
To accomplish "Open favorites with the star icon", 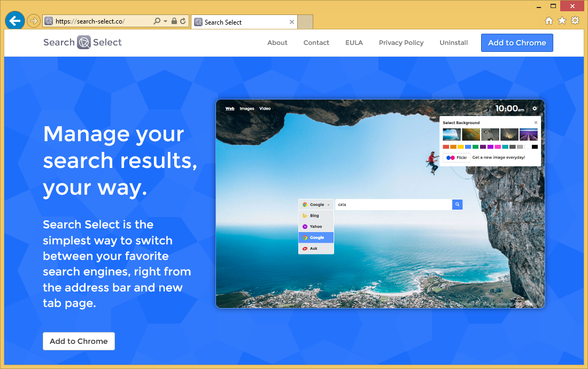I will pos(562,21).
